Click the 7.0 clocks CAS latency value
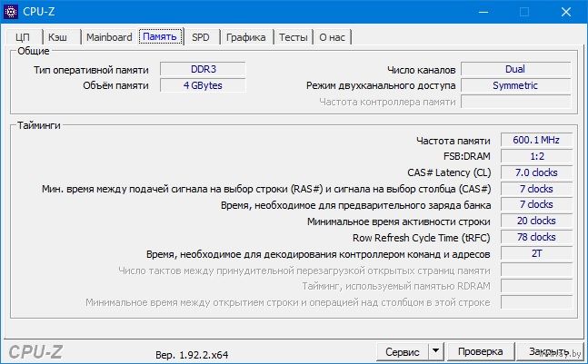 tap(536, 172)
